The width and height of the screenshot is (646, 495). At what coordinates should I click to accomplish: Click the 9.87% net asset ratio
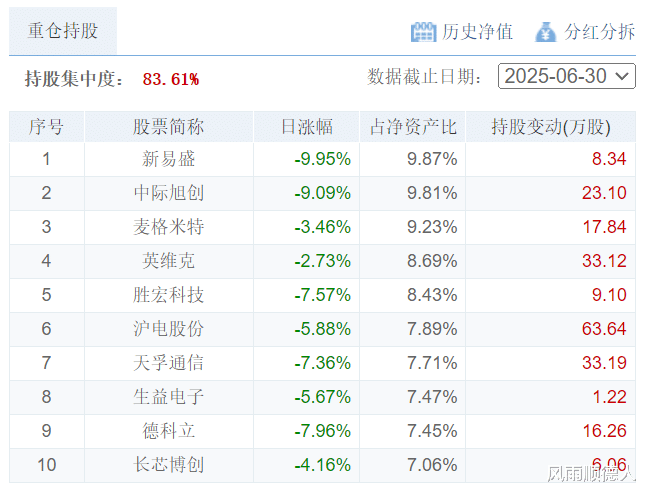coord(432,159)
